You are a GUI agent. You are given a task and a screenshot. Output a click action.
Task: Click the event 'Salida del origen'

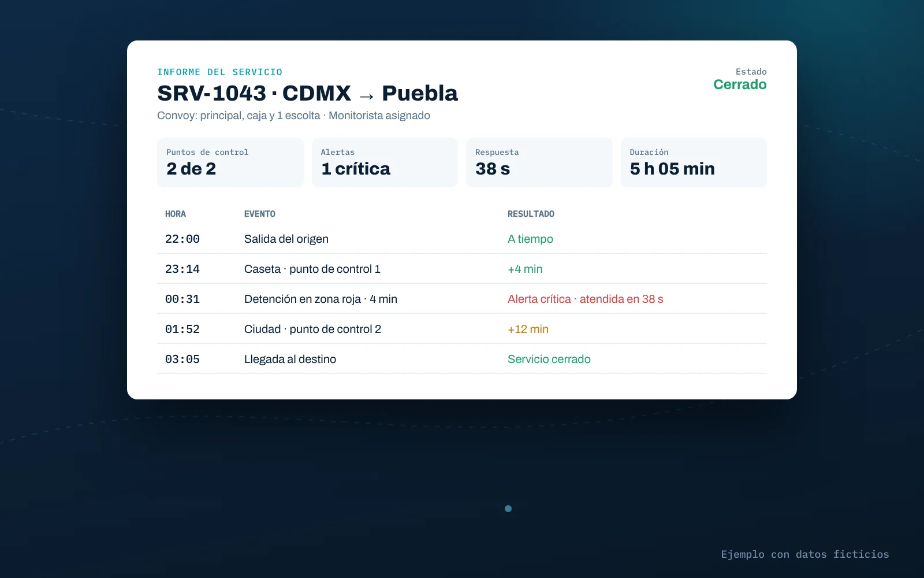pyautogui.click(x=286, y=239)
